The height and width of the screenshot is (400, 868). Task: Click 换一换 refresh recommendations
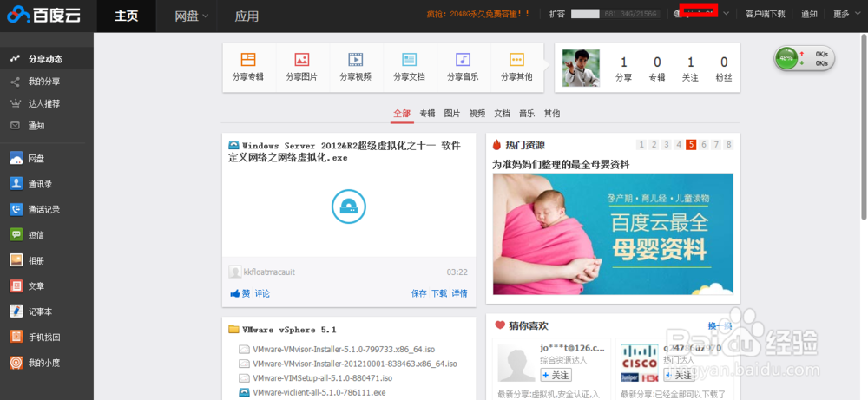720,326
